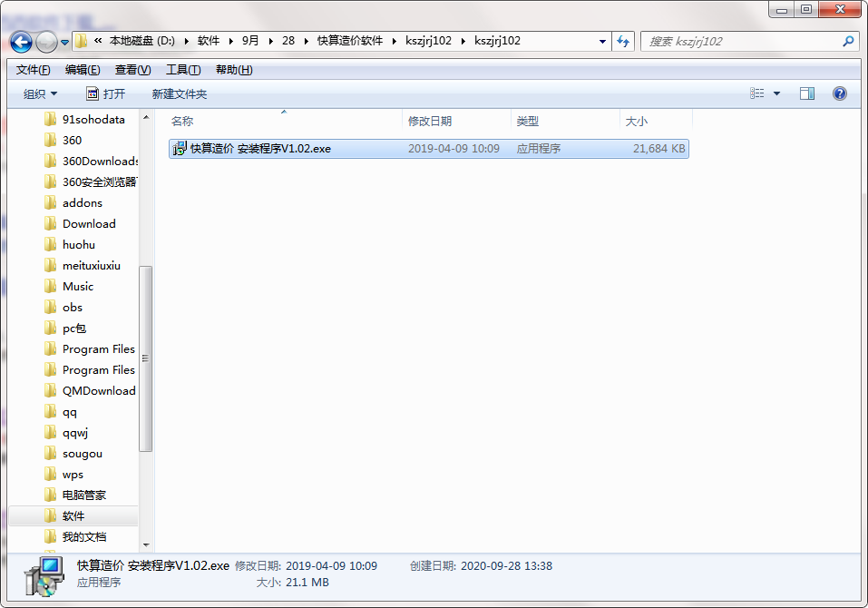Select 91sohodata folder in tree
The height and width of the screenshot is (608, 868).
coord(93,120)
